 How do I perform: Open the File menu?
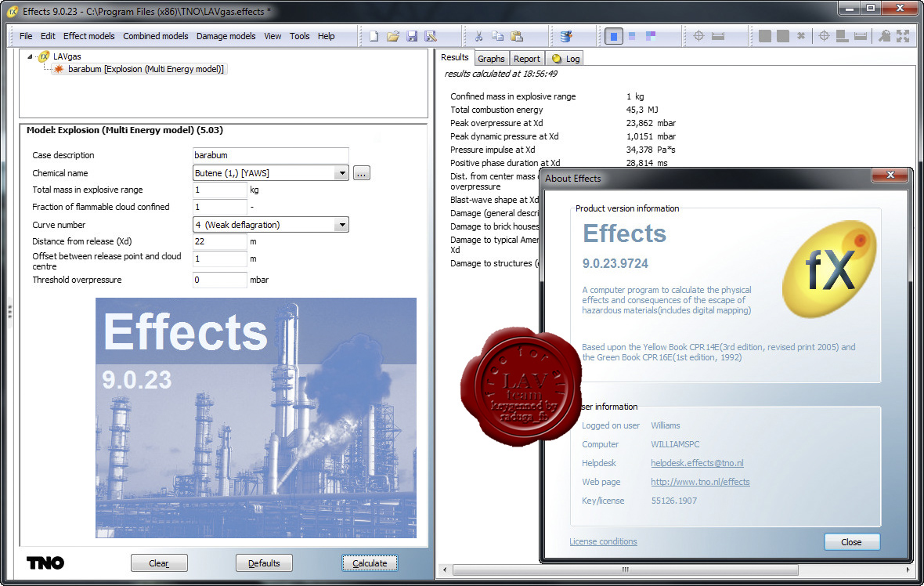click(x=26, y=36)
